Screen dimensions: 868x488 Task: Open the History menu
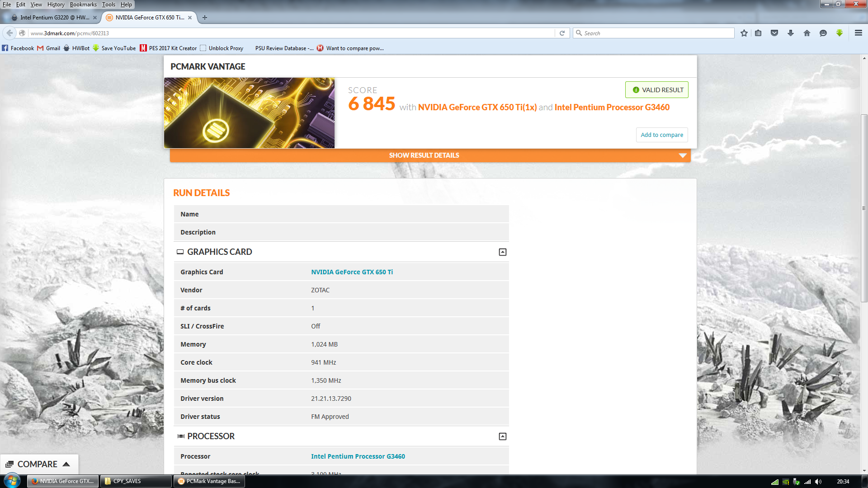[56, 5]
